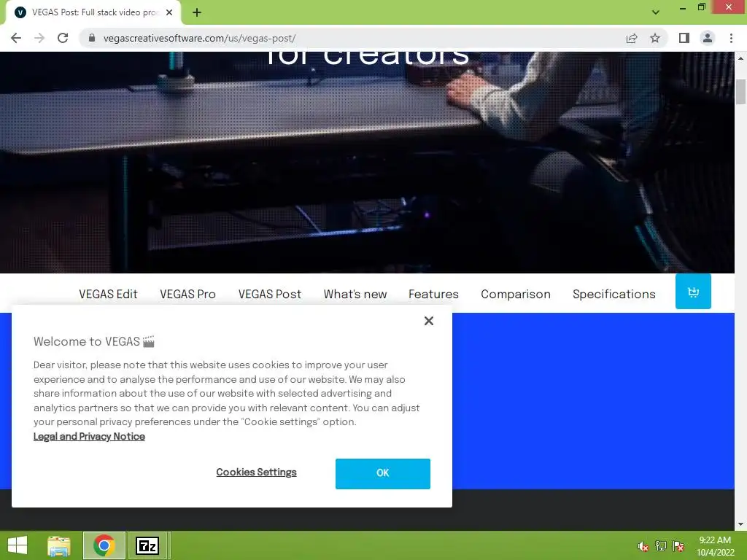Open the Windows Start menu
The width and height of the screenshot is (747, 560).
pos(18,545)
